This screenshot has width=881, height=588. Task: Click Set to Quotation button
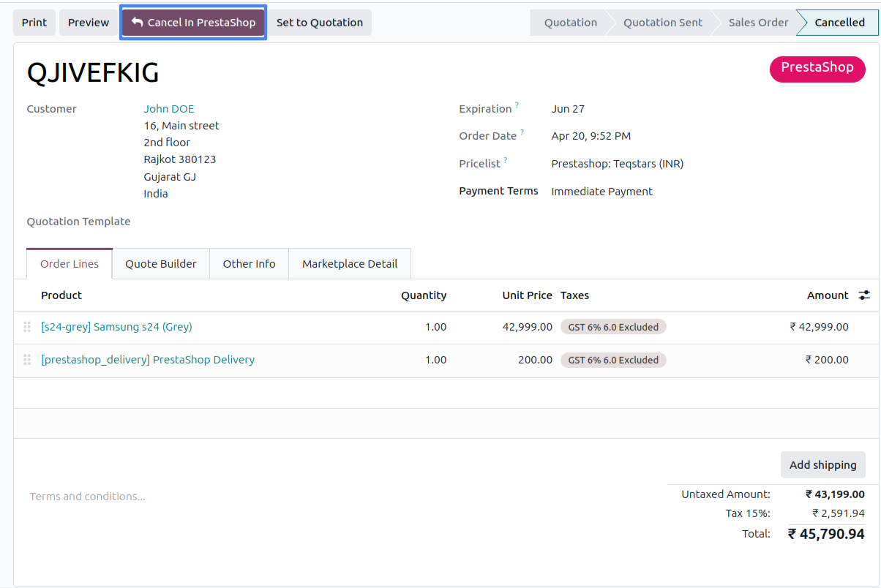[320, 23]
